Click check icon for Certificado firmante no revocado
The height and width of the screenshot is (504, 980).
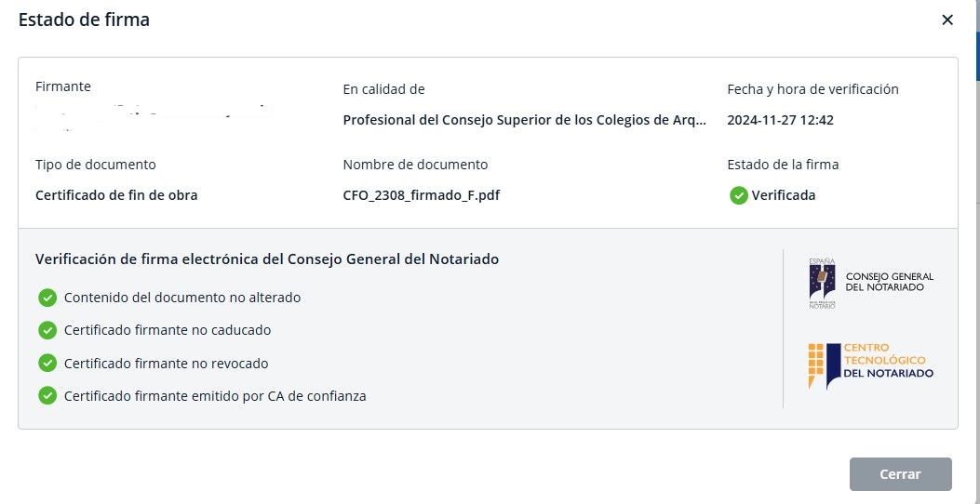click(47, 363)
